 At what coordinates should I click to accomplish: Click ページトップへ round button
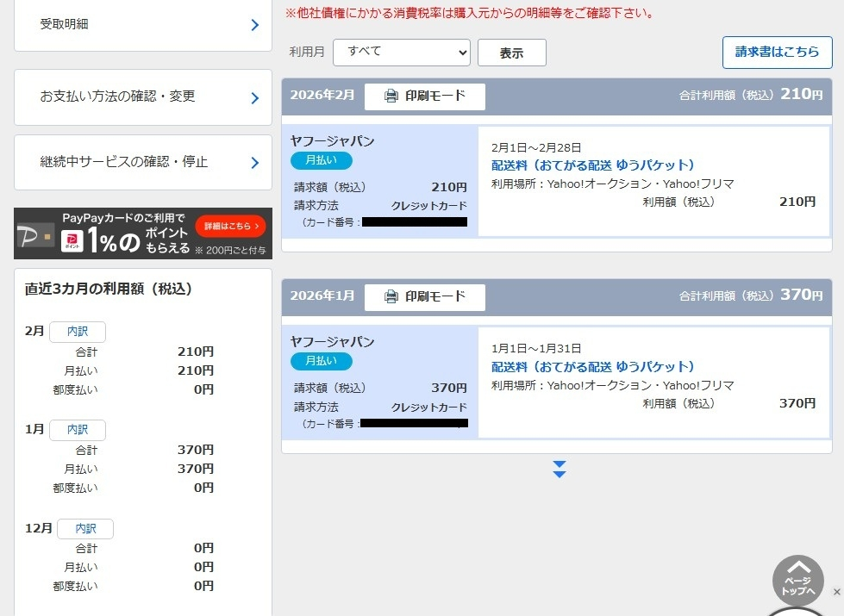(x=797, y=581)
